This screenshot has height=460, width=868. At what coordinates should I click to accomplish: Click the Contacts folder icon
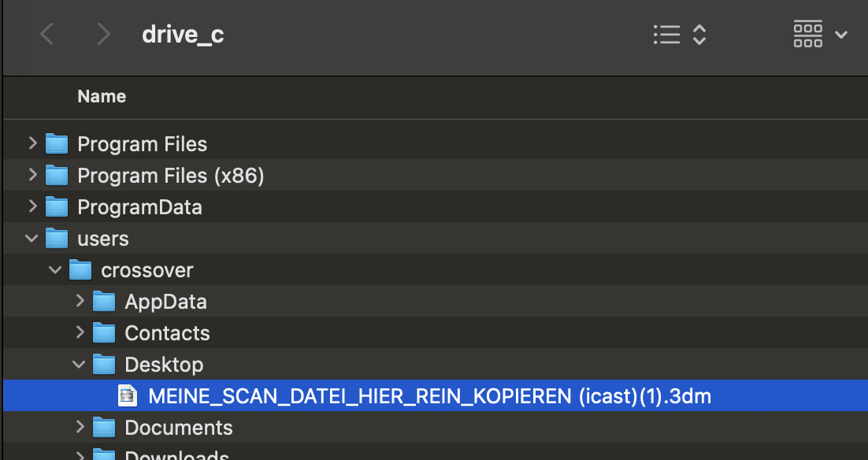(104, 333)
